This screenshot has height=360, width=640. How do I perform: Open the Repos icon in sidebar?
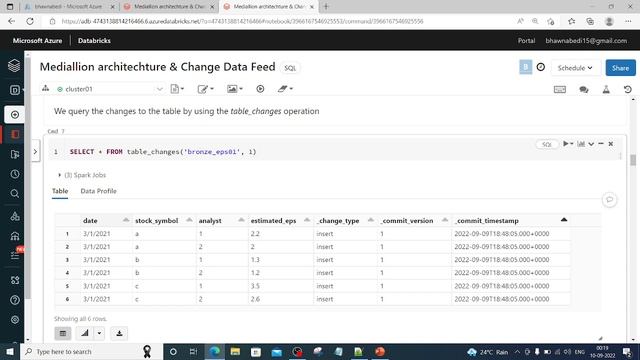point(15,154)
